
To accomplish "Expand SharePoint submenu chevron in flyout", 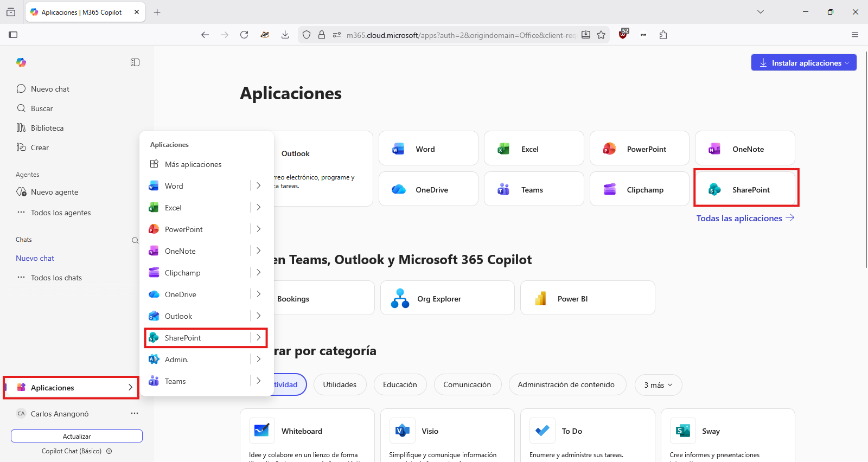I will pyautogui.click(x=259, y=337).
